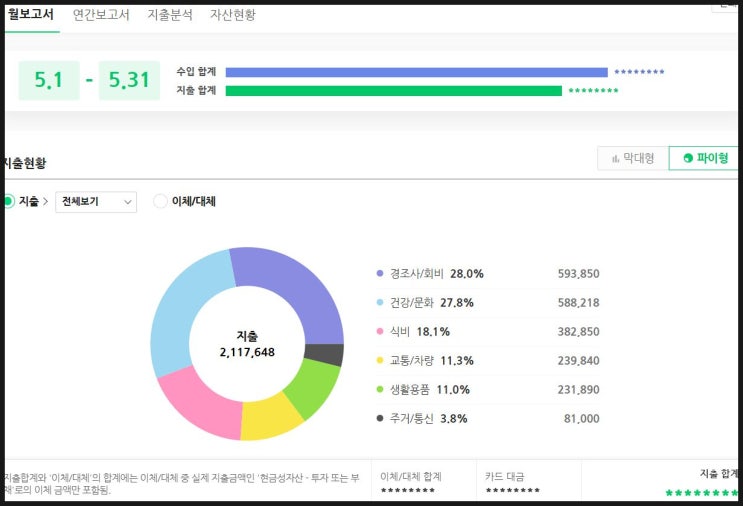Open the 연간보고서 tab

pos(101,15)
